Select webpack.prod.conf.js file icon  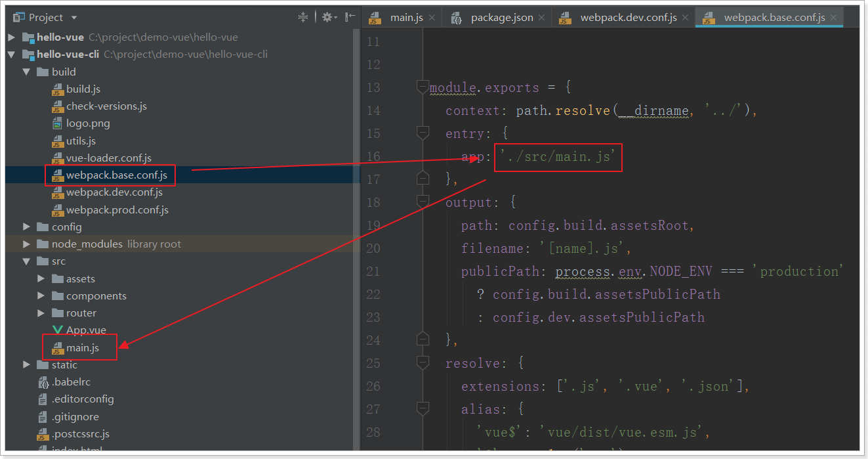tap(58, 210)
